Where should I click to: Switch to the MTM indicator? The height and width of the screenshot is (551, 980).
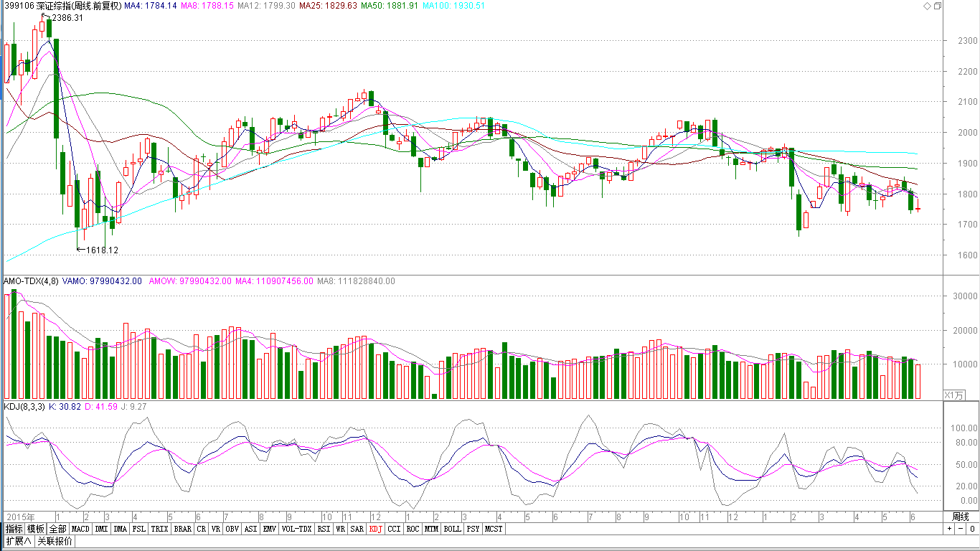(430, 529)
